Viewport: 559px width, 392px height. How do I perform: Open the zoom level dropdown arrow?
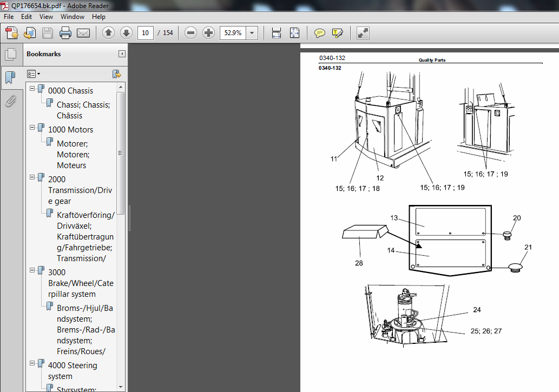coord(252,33)
